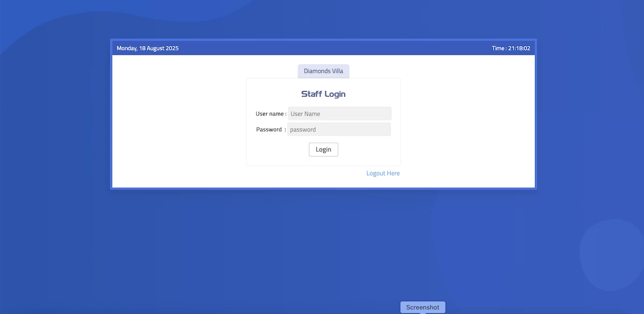
Task: Click the year 2025 in the date
Action: 172,48
